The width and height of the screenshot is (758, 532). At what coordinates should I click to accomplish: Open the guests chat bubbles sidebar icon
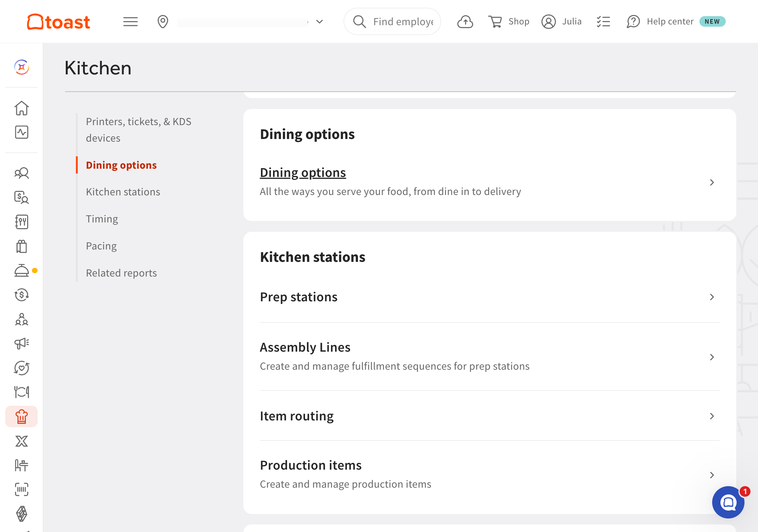click(22, 173)
